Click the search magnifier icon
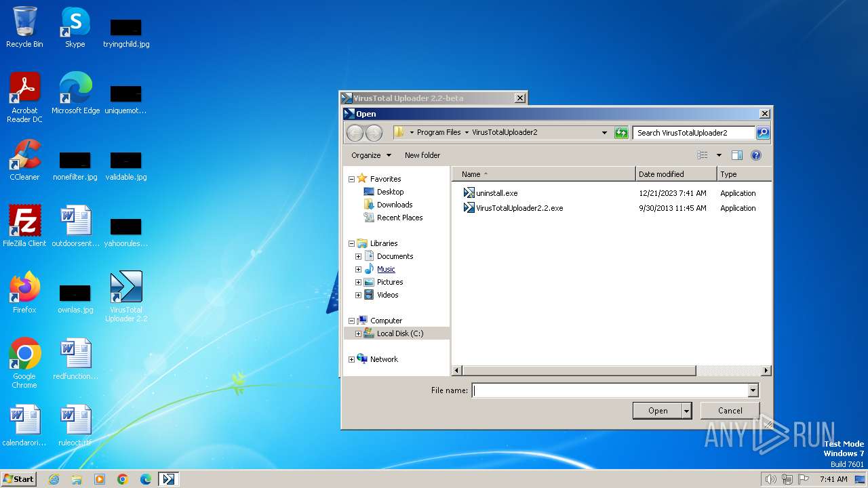This screenshot has height=488, width=868. (763, 133)
